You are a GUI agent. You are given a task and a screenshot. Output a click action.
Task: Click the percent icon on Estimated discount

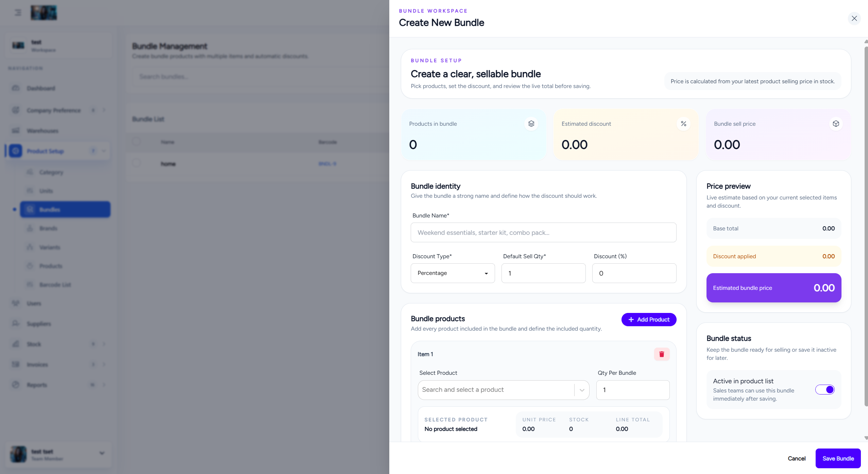[x=683, y=124]
